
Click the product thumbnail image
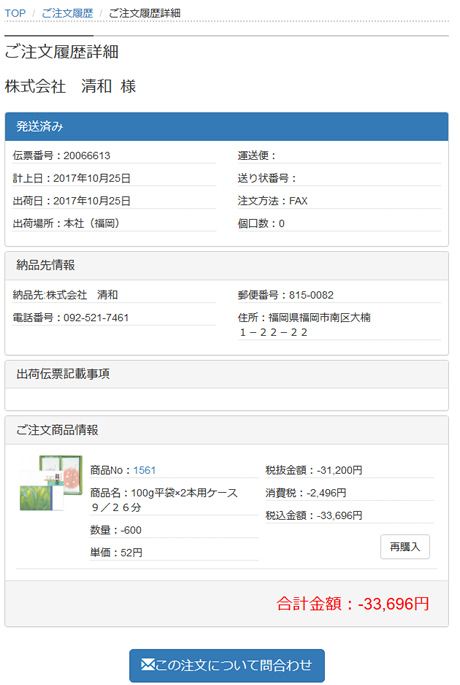pyautogui.click(x=51, y=483)
